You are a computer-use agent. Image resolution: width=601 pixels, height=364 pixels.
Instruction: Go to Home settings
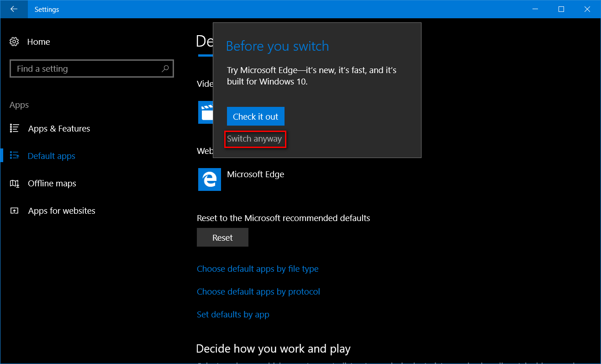pyautogui.click(x=38, y=42)
